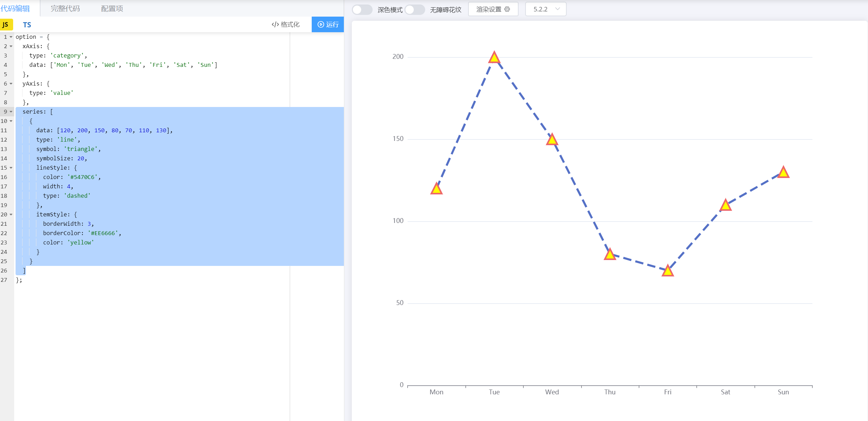Viewport: 868px width, 421px height.
Task: Click the JS language icon
Action: click(x=6, y=25)
